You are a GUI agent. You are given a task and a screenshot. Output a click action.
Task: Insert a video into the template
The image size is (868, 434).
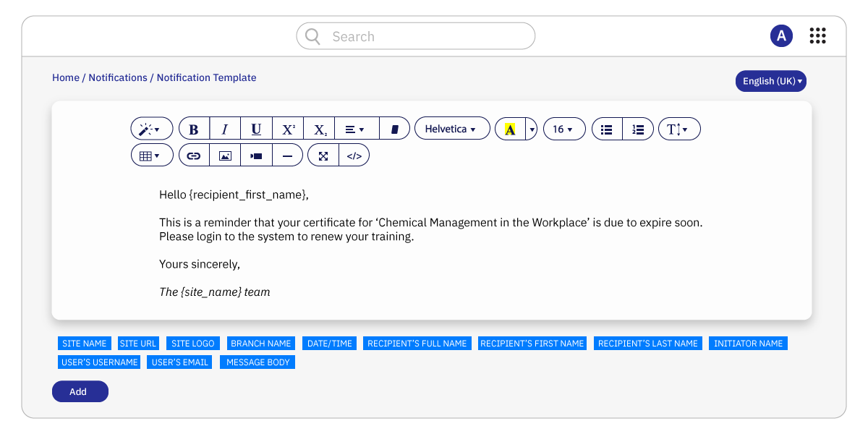256,154
